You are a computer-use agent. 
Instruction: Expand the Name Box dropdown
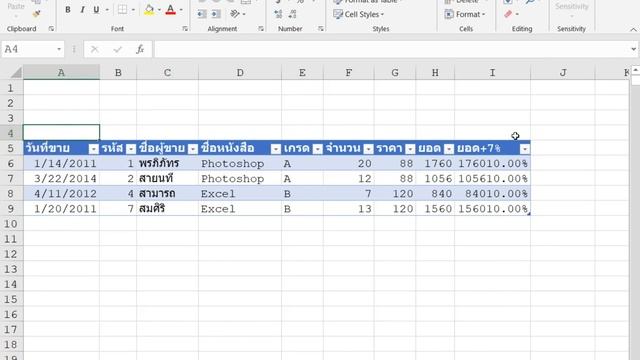point(59,49)
